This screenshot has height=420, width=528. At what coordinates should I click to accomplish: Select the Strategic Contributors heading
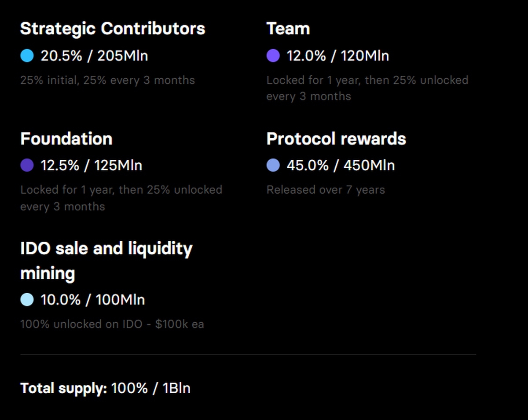click(113, 29)
